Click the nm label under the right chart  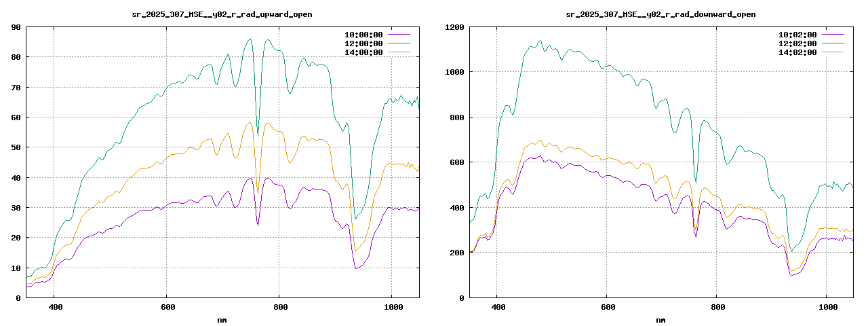point(660,319)
